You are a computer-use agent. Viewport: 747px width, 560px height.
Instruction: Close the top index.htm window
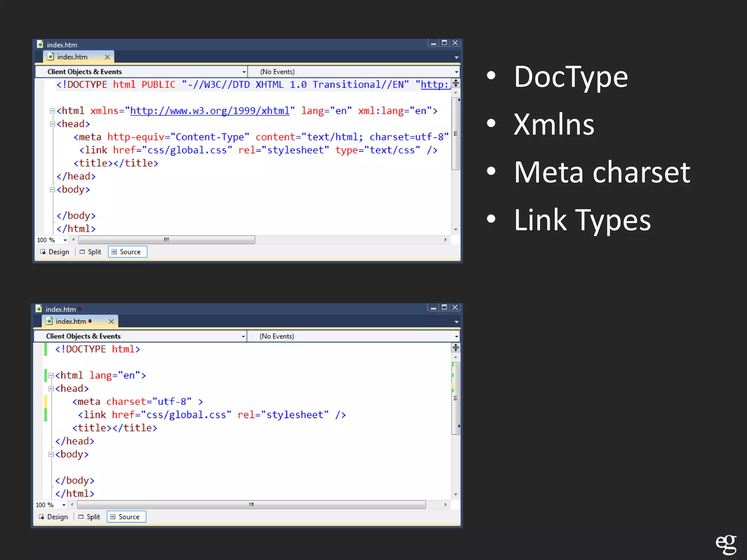[455, 43]
